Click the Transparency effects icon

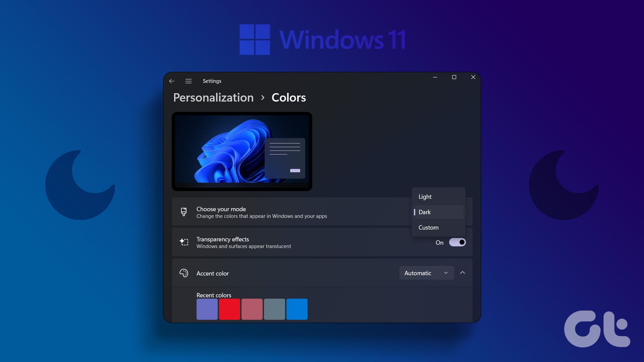point(183,242)
